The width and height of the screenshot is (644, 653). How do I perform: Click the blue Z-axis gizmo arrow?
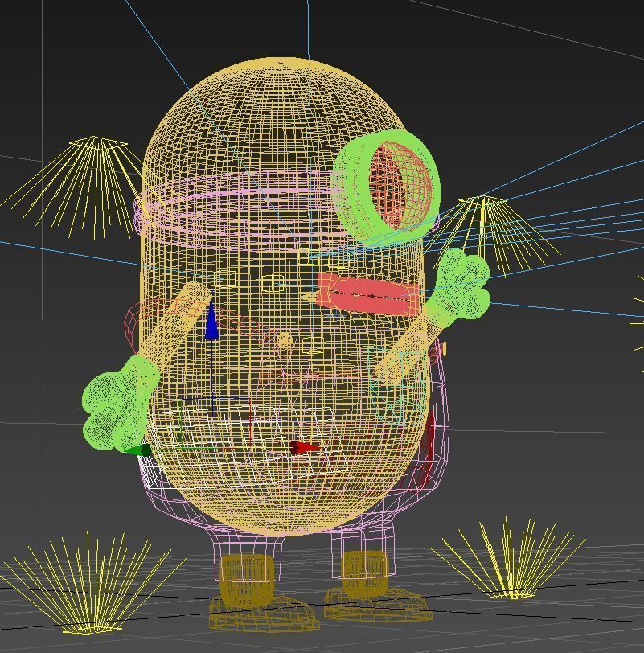(211, 320)
